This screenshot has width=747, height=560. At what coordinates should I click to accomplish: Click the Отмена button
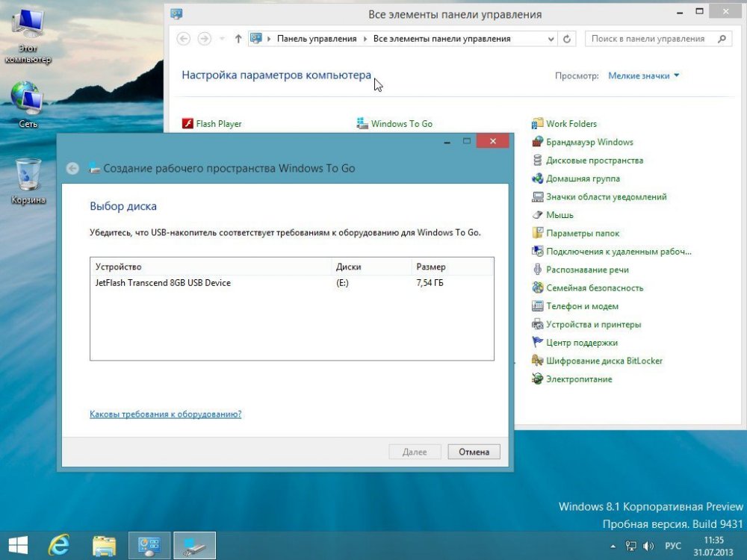point(474,452)
